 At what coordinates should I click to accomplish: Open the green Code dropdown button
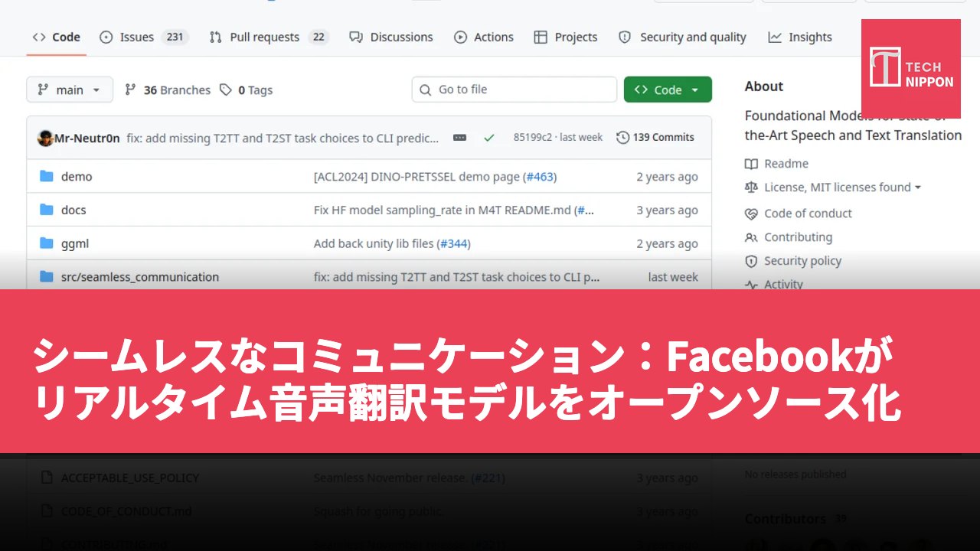[668, 90]
